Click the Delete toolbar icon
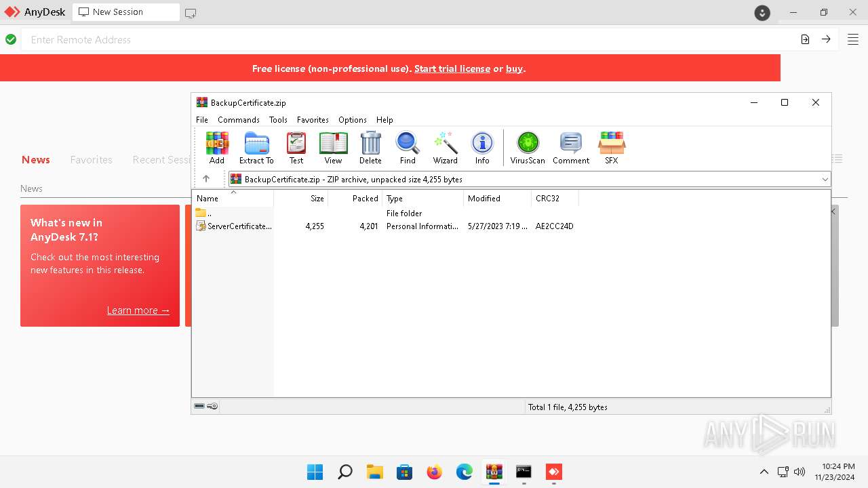The width and height of the screenshot is (868, 488). click(370, 148)
